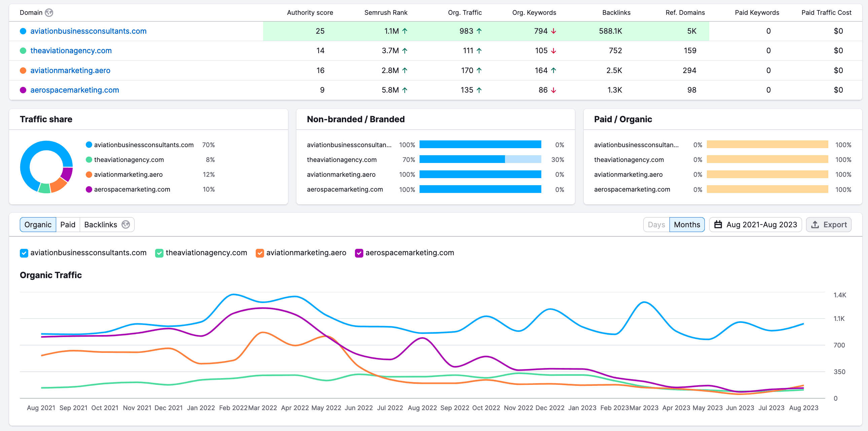
Task: Uncheck aviationbusinessconsultants.com in chart legend
Action: [24, 253]
